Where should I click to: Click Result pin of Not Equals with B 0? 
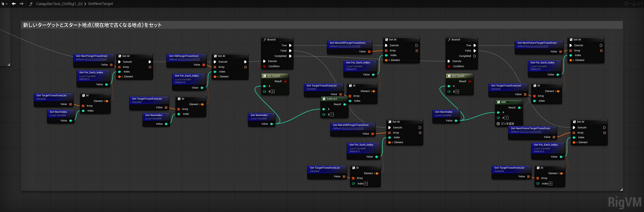[286, 81]
